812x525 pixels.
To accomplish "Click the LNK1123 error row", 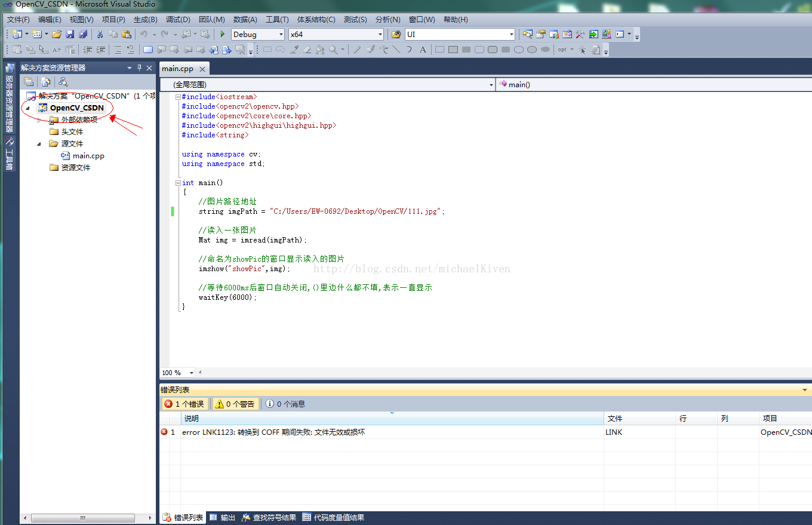I will click(x=485, y=432).
